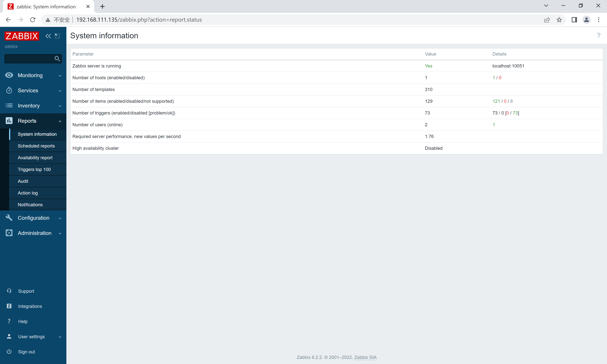Click the performance value '1.76'
Screen dimensions: 607x364
click(x=429, y=136)
